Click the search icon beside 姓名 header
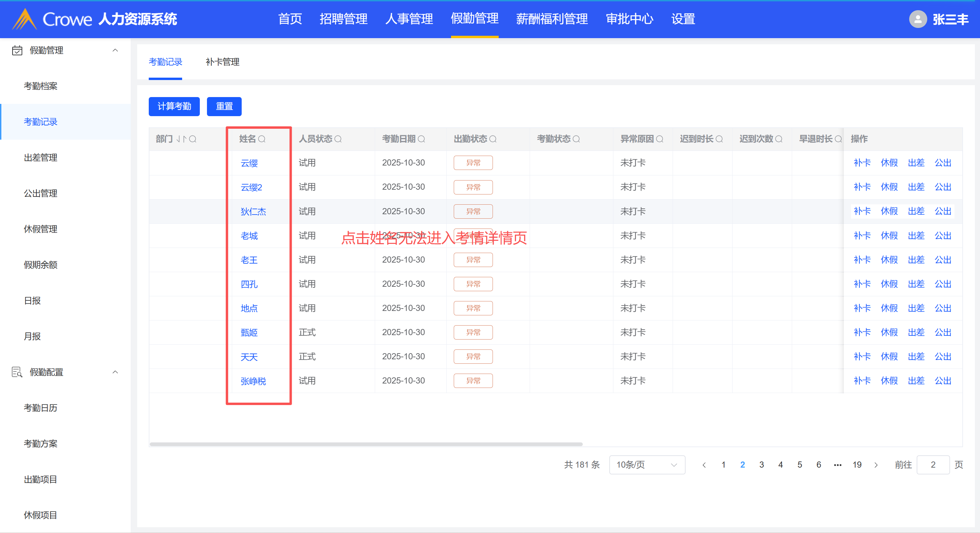This screenshot has height=533, width=980. [x=262, y=139]
